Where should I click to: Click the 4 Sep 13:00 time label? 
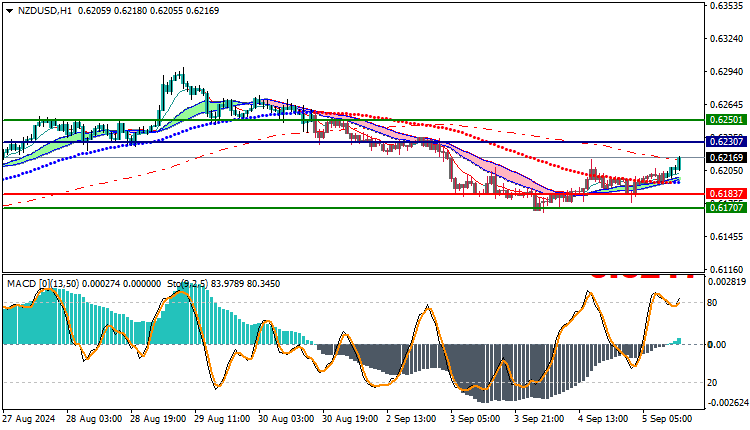point(603,419)
